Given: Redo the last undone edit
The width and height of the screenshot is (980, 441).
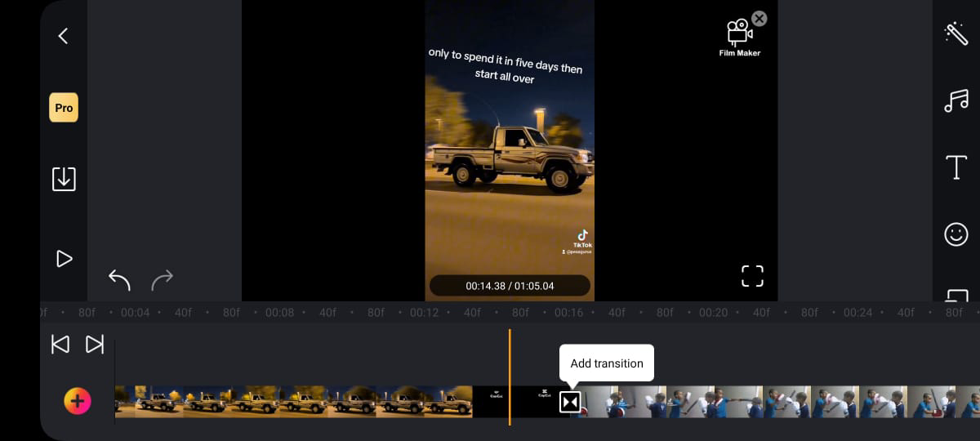Looking at the screenshot, I should [163, 280].
